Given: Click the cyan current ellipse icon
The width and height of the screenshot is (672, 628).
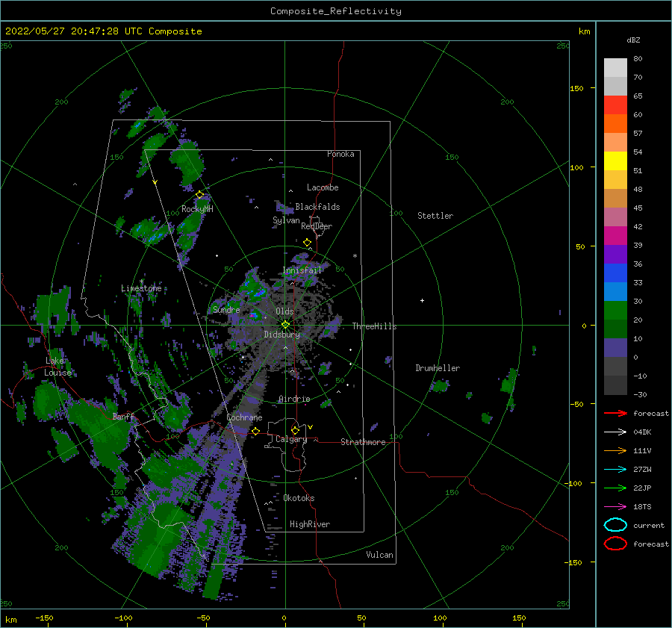Looking at the screenshot, I should tap(615, 525).
